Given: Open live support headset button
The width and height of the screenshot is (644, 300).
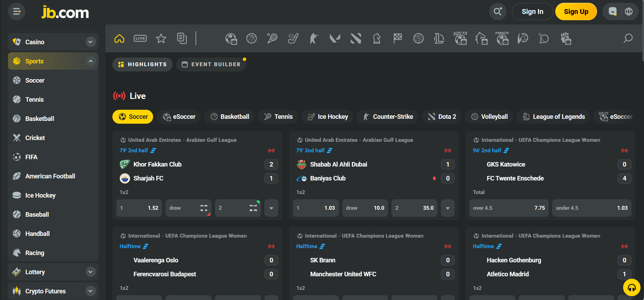Looking at the screenshot, I should 632,288.
